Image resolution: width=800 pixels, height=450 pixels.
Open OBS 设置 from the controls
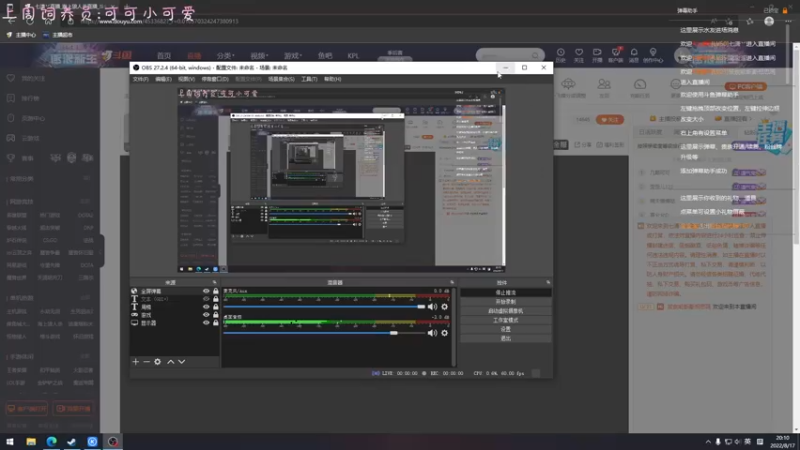(506, 329)
